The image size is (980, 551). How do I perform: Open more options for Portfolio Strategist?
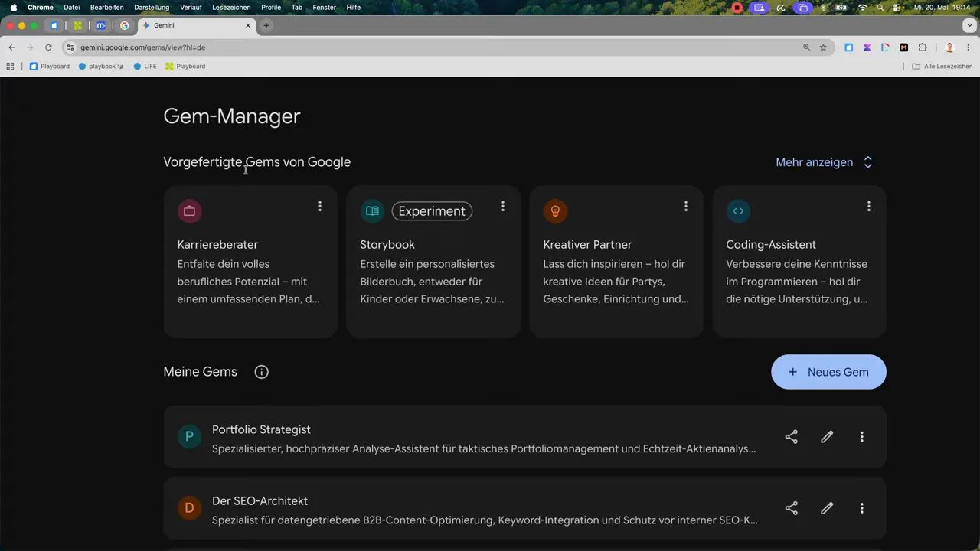point(862,437)
